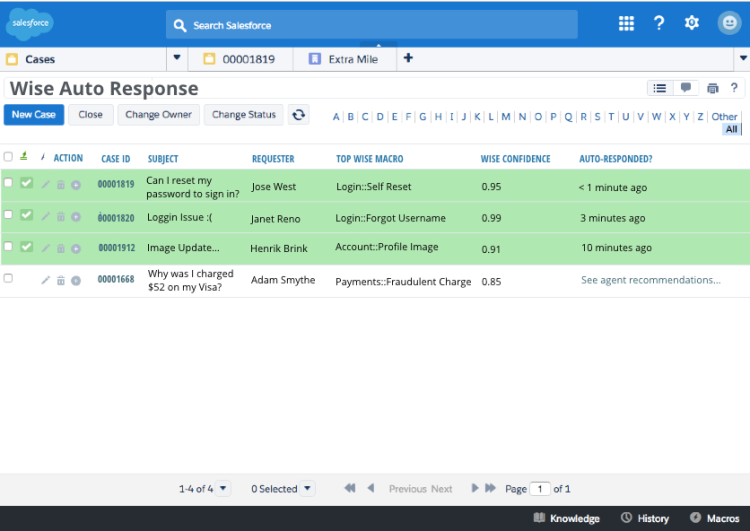Switch to the 00001819 tab
The image size is (750, 531).
click(x=241, y=59)
